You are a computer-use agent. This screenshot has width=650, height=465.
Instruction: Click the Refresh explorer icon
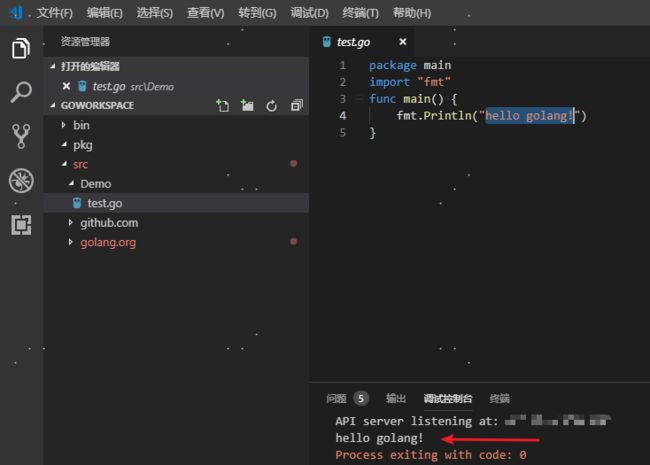click(271, 106)
